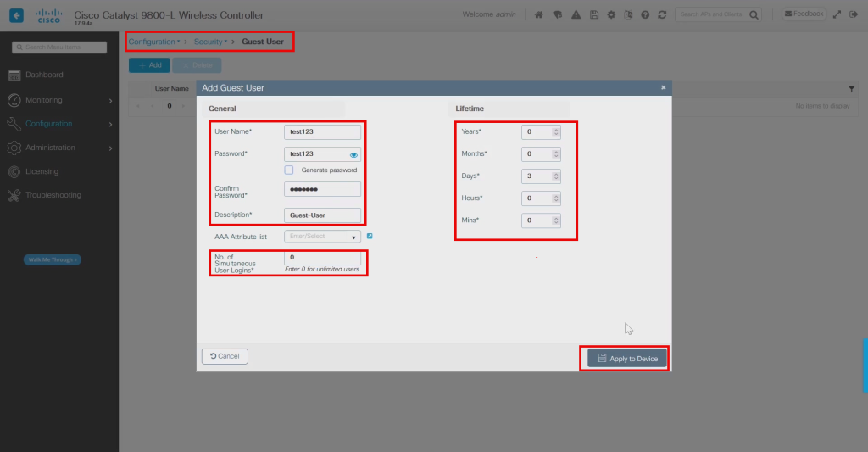The width and height of the screenshot is (868, 452).
Task: Log out using the exit arrow icon
Action: pos(854,14)
